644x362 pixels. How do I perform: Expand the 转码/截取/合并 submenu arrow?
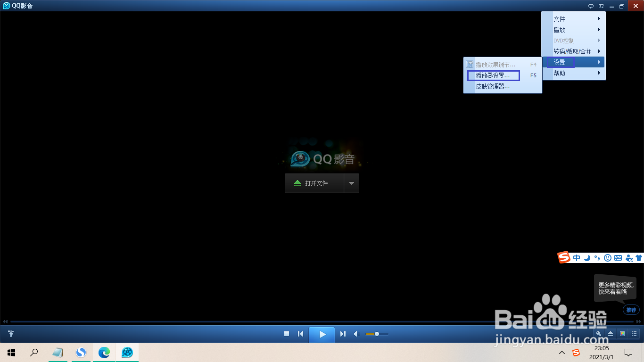click(599, 51)
